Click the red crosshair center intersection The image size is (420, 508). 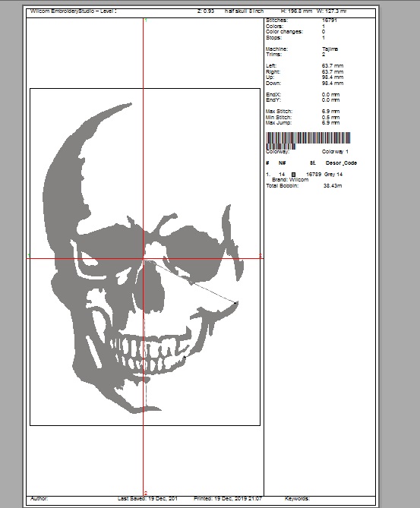point(144,258)
